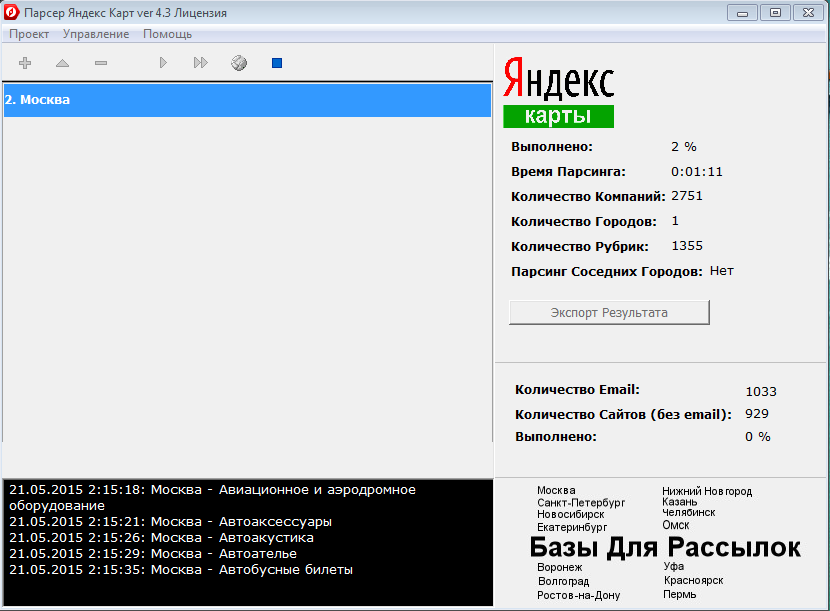Click the globe icon in the toolbar
This screenshot has width=830, height=611.
coord(239,63)
